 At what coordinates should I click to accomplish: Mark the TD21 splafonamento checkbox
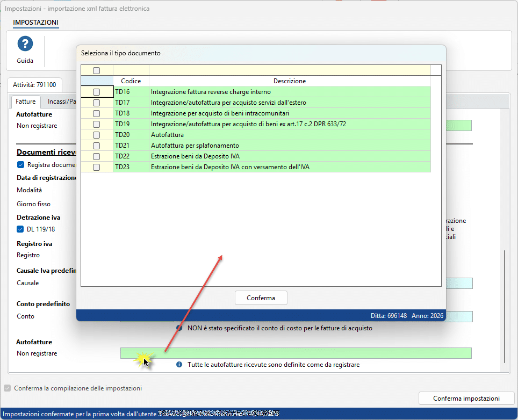point(97,146)
